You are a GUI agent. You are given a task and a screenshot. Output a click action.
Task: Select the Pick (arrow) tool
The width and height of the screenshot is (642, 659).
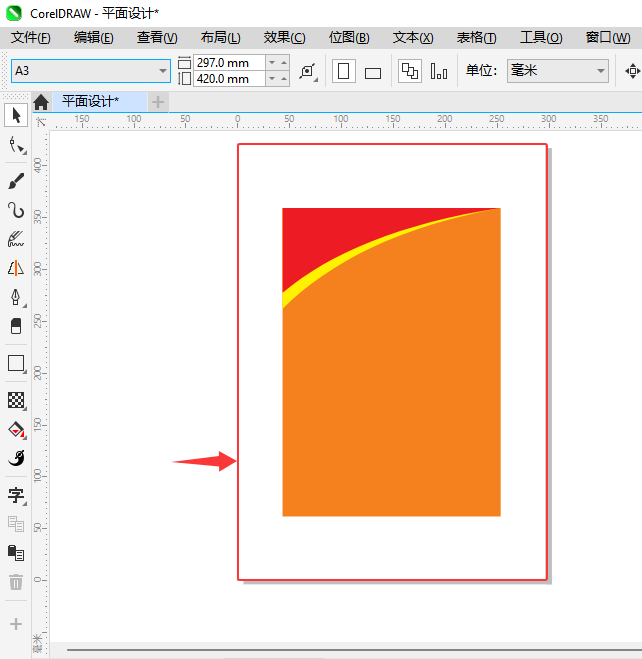point(16,115)
